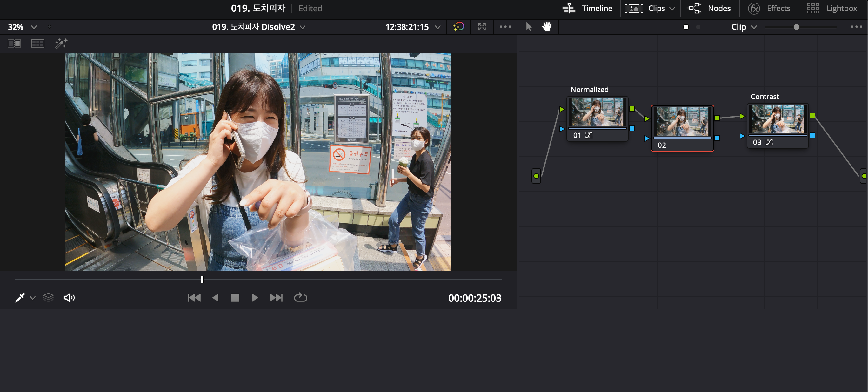This screenshot has height=392, width=868.
Task: Select the Contrast node 03 thumbnail
Action: (x=778, y=118)
